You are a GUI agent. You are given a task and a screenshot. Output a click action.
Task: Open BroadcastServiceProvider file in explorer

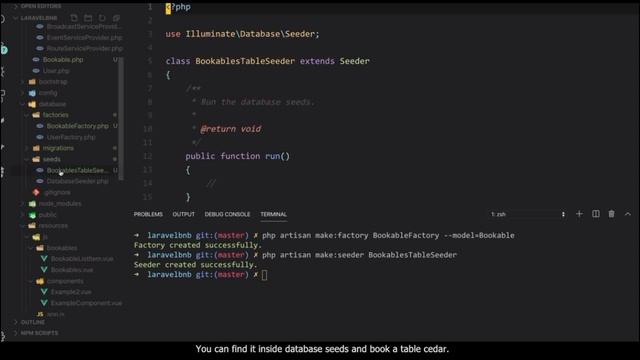pos(84,27)
